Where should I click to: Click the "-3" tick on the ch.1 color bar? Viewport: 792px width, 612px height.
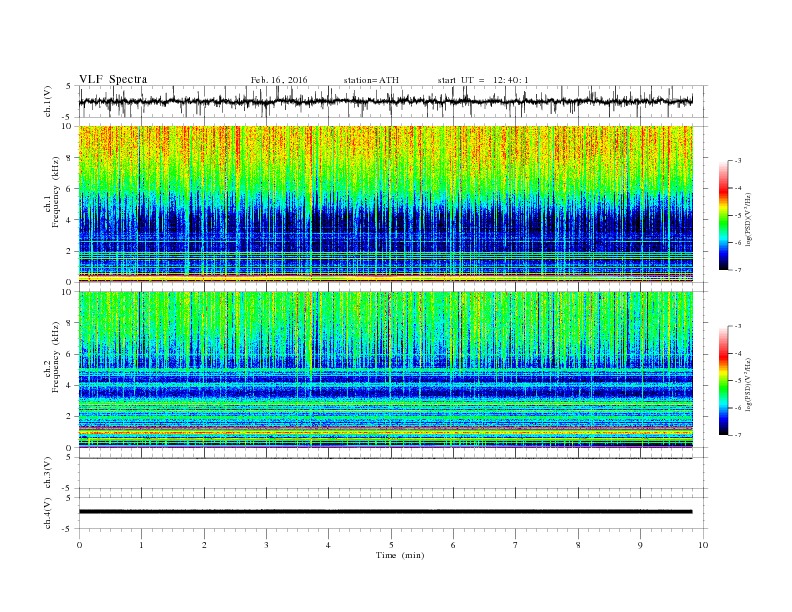[738, 161]
